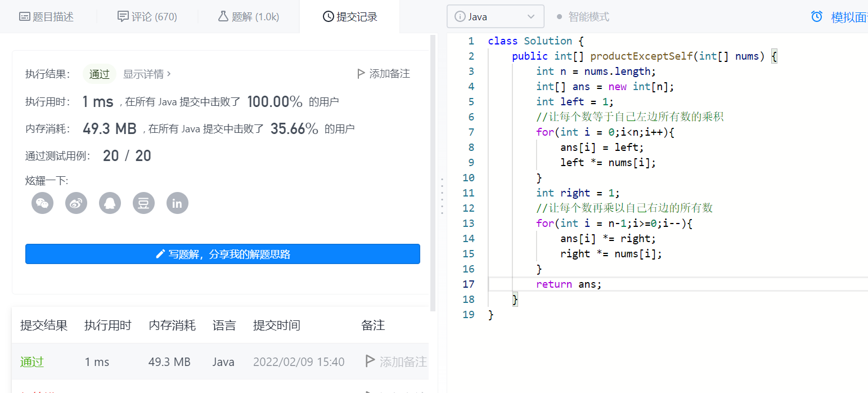Click 模拟面试 link
The height and width of the screenshot is (393, 868).
pyautogui.click(x=849, y=17)
